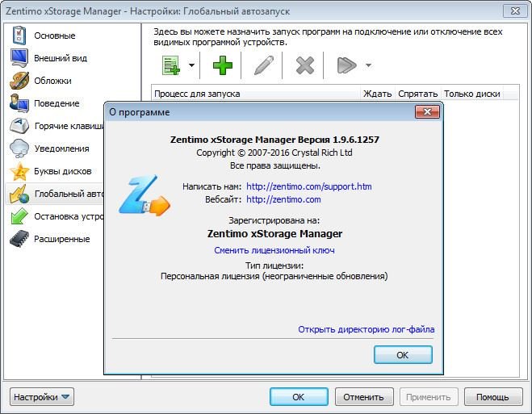The image size is (532, 414).
Task: Click the Ждать column header
Action: 377,94
